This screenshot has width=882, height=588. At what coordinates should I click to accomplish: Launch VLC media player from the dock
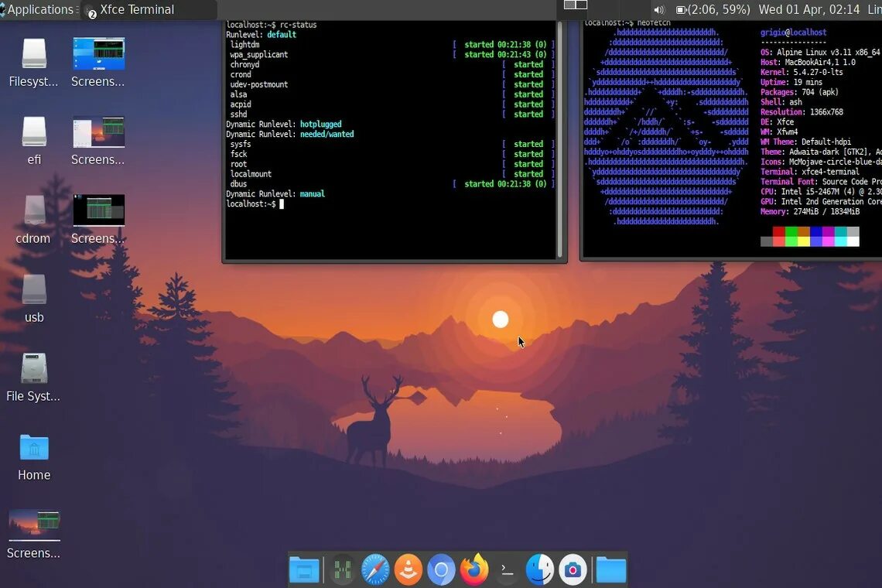[x=408, y=570]
